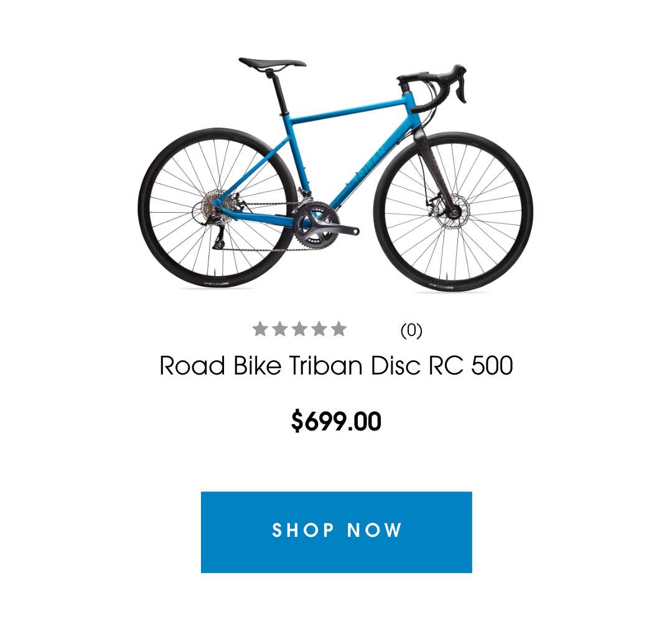Click the front wheel disc brake rotor
The height and width of the screenshot is (637, 672).
coord(454,211)
